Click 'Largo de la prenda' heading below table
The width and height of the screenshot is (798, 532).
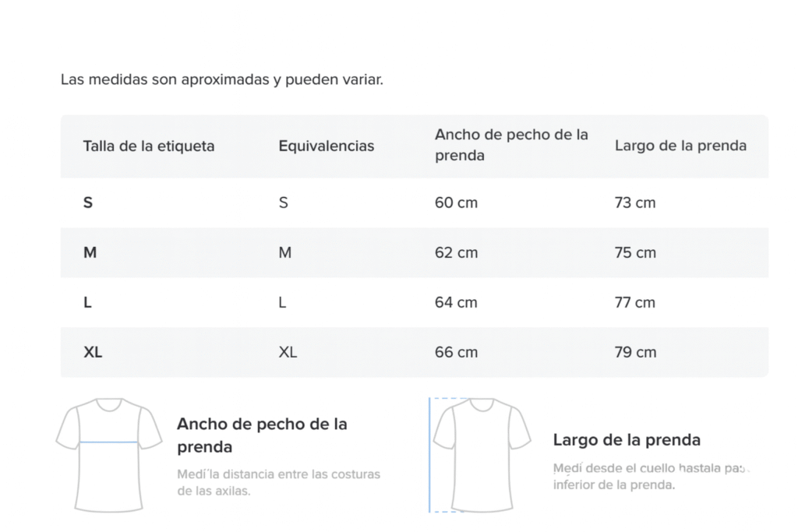627,439
